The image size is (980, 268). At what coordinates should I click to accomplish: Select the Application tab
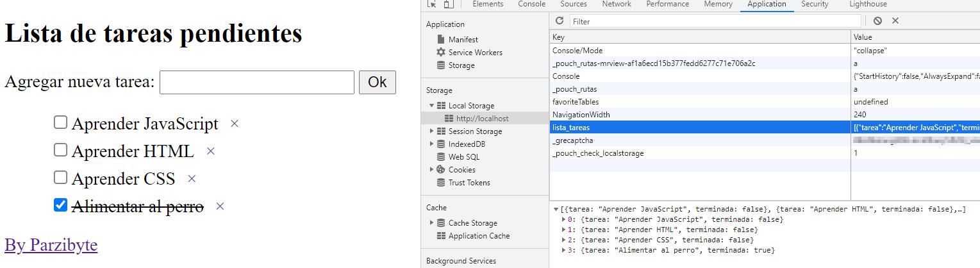pyautogui.click(x=767, y=4)
